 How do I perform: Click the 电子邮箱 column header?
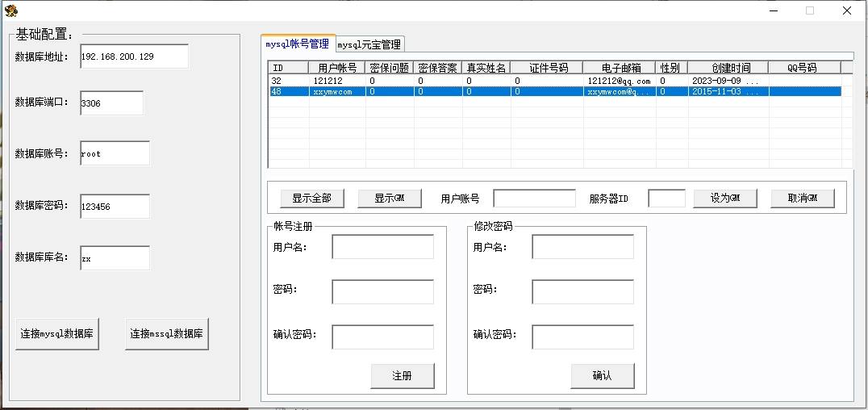coord(620,68)
